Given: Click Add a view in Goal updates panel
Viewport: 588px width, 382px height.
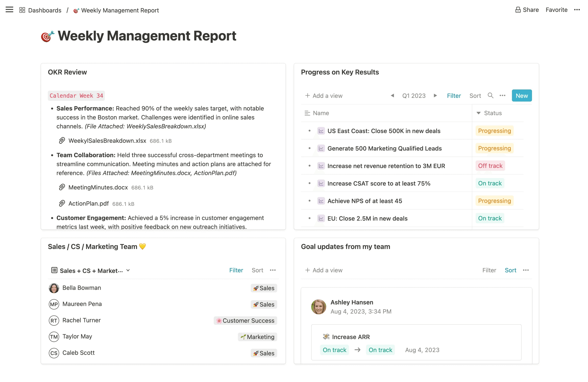Looking at the screenshot, I should coord(324,270).
